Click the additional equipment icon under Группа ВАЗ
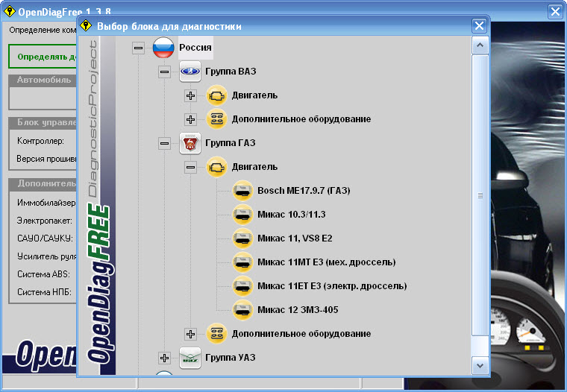 pyautogui.click(x=216, y=119)
